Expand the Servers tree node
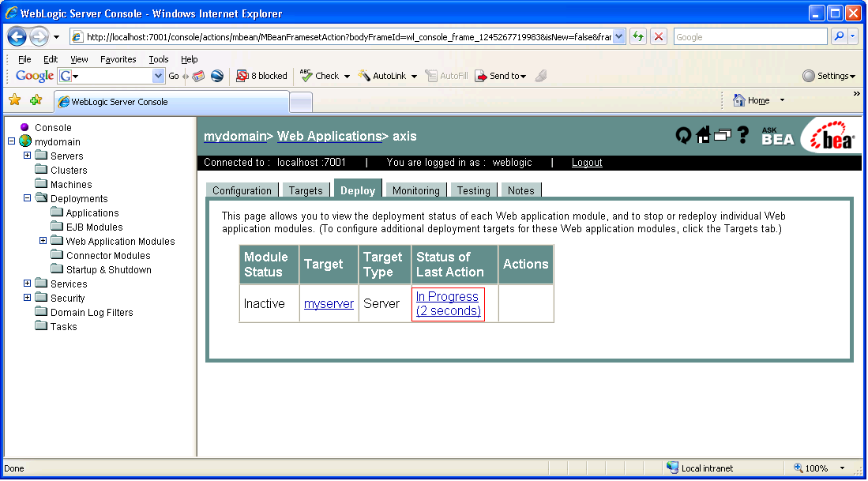 27,156
